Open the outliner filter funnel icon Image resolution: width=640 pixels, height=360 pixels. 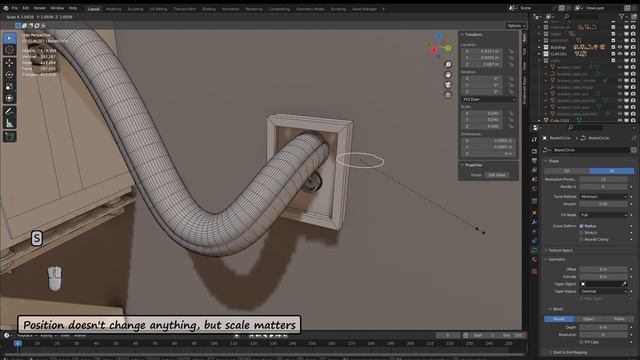point(621,17)
